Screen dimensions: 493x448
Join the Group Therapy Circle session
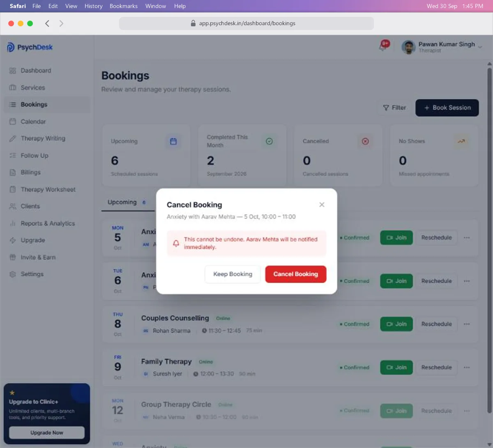click(396, 411)
